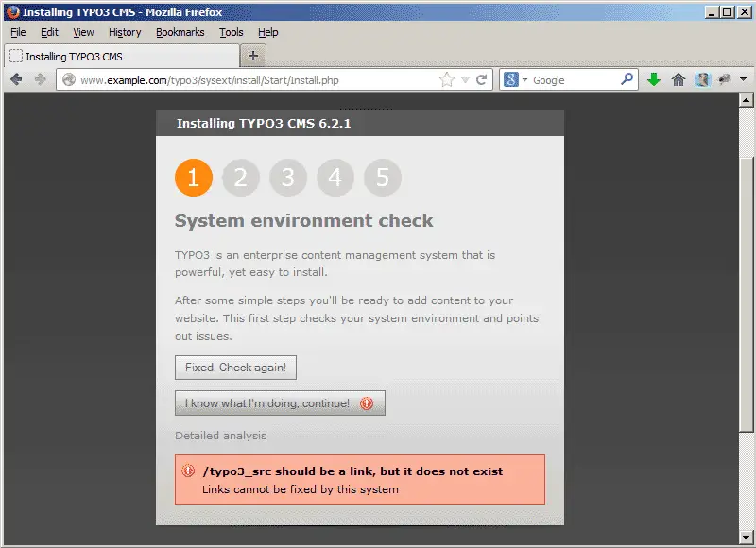Select the Installing TYPO3 CMS tab

click(x=122, y=56)
